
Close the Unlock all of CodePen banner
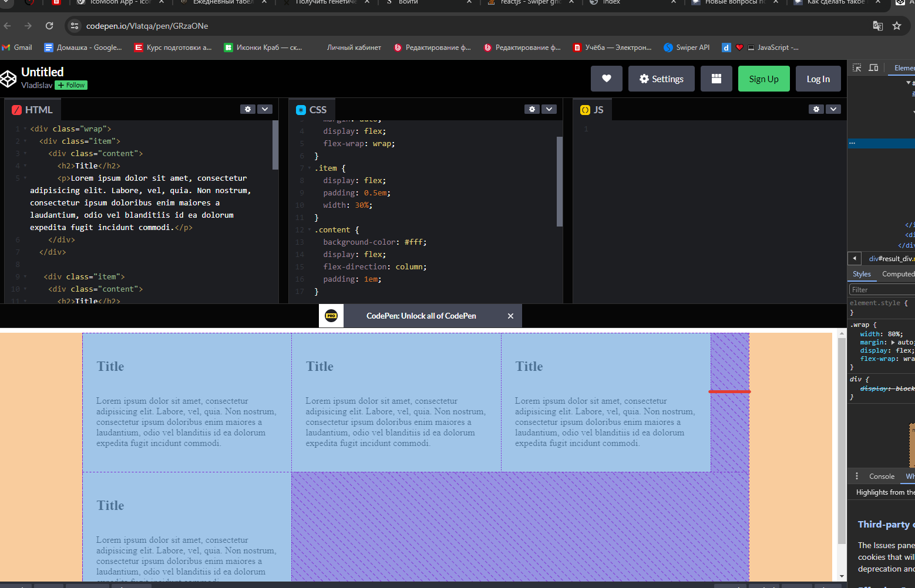pyautogui.click(x=510, y=316)
